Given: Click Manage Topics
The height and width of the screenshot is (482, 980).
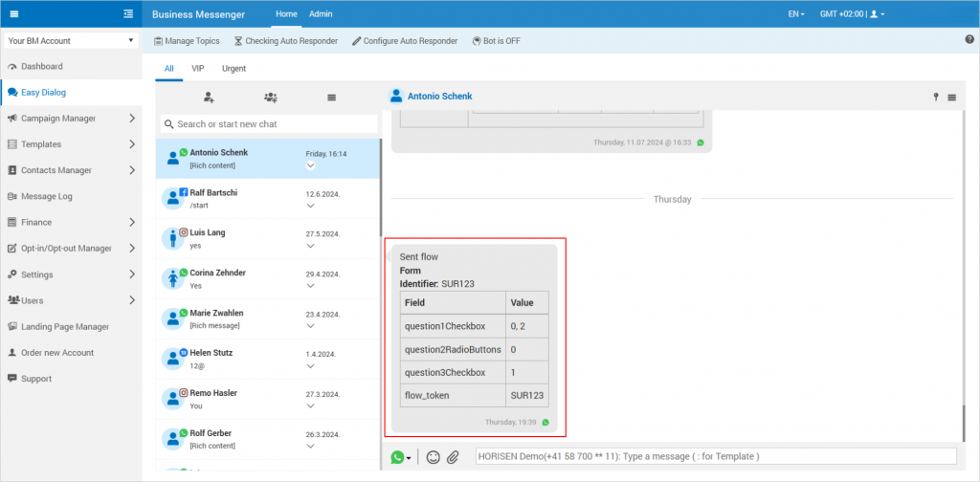Looking at the screenshot, I should pos(187,41).
